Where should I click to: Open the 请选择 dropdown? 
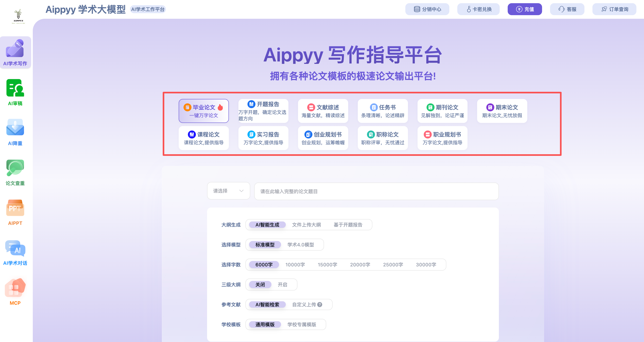coord(228,191)
